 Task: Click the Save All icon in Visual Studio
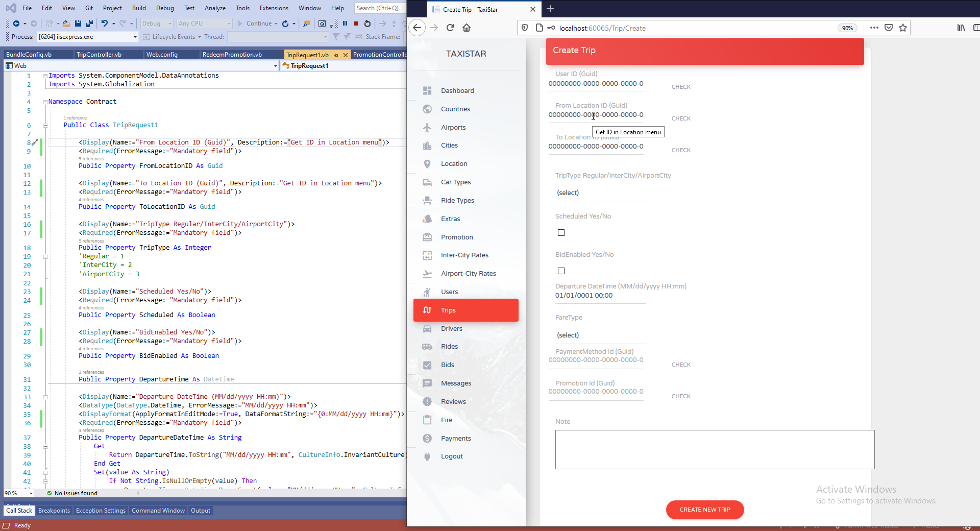89,23
